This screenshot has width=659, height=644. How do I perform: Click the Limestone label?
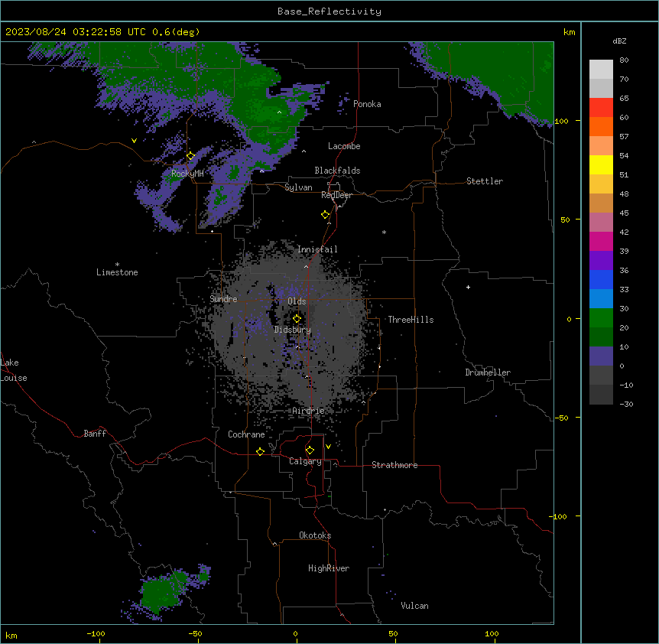[117, 272]
